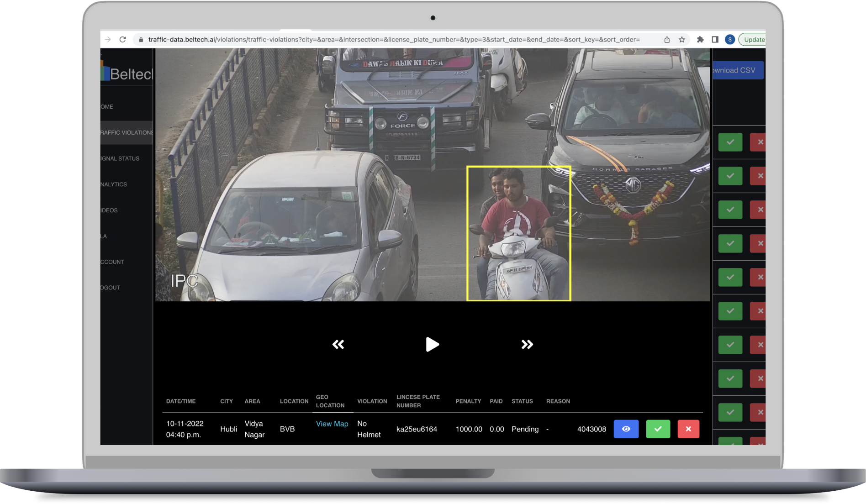Select Traffic Violations in the sidebar
This screenshot has height=504, width=866.
point(124,132)
